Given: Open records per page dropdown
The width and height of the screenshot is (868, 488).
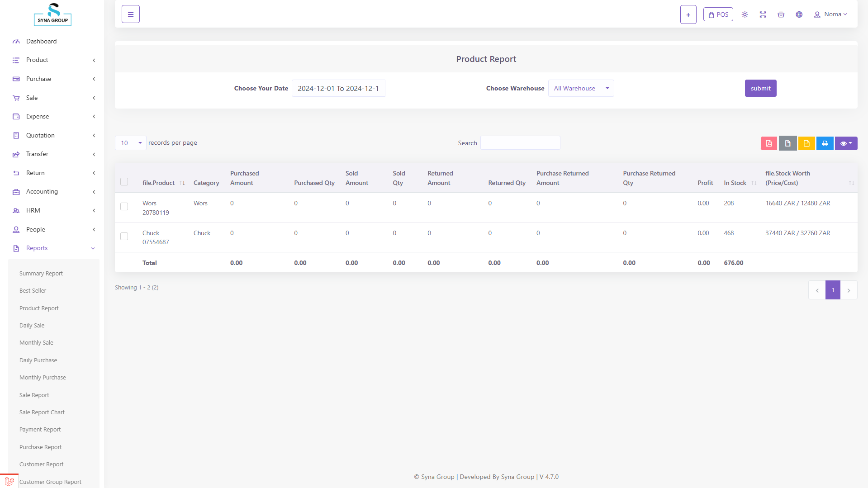Looking at the screenshot, I should point(130,143).
